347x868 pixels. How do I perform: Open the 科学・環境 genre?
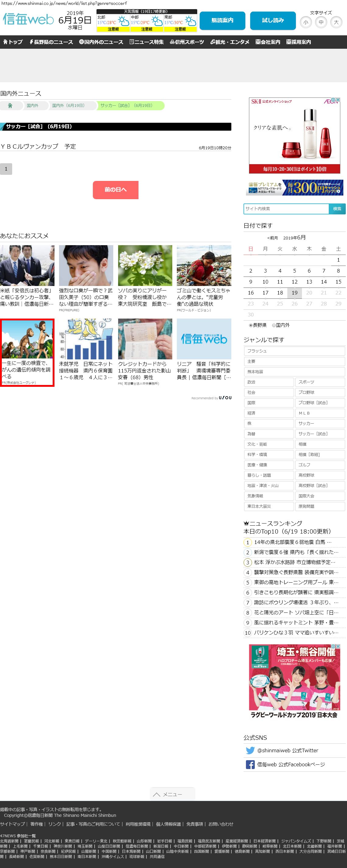pyautogui.click(x=269, y=454)
